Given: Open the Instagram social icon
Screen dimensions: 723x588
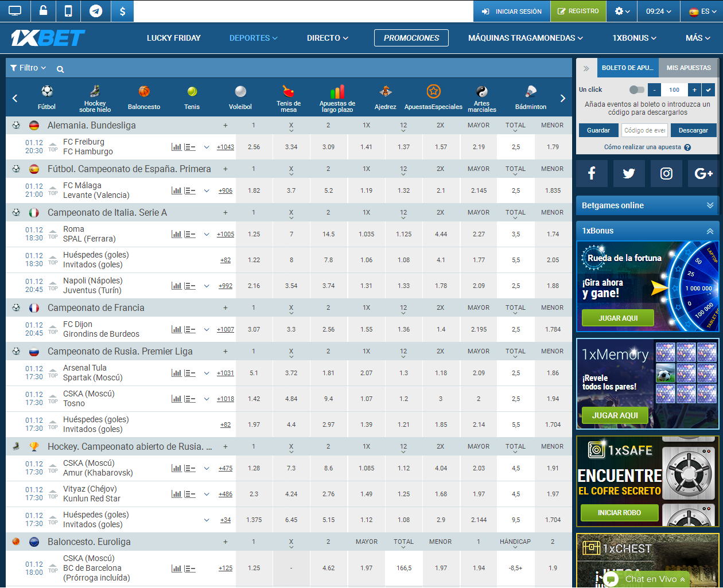Looking at the screenshot, I should point(666,173).
